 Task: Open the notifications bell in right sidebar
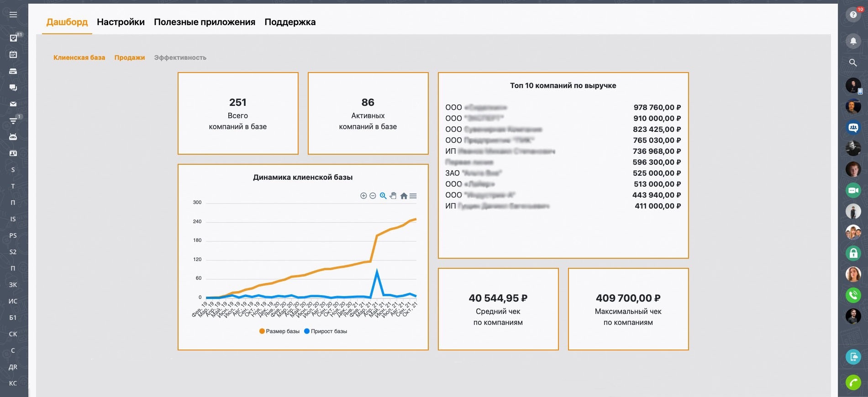853,41
